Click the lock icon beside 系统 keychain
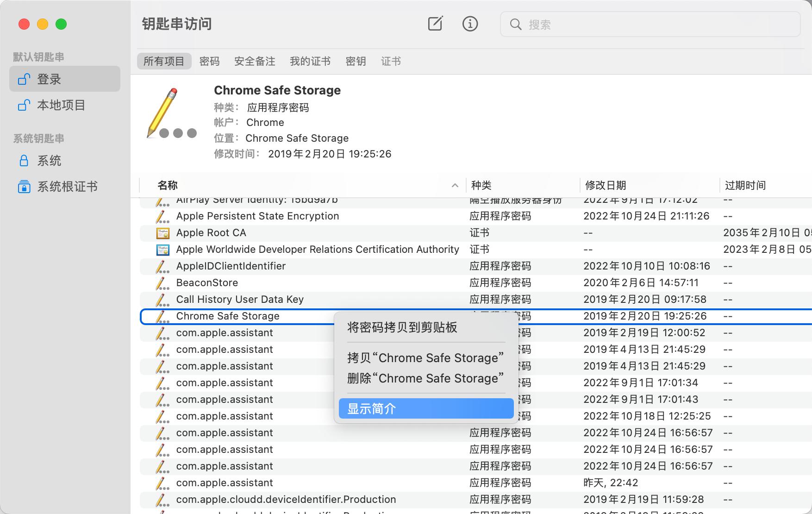Viewport: 812px width, 514px height. tap(24, 160)
